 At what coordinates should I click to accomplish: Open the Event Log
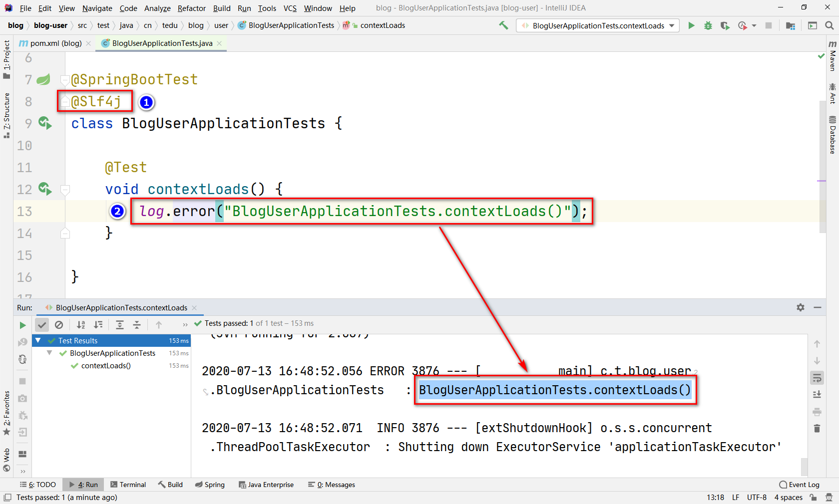click(799, 485)
